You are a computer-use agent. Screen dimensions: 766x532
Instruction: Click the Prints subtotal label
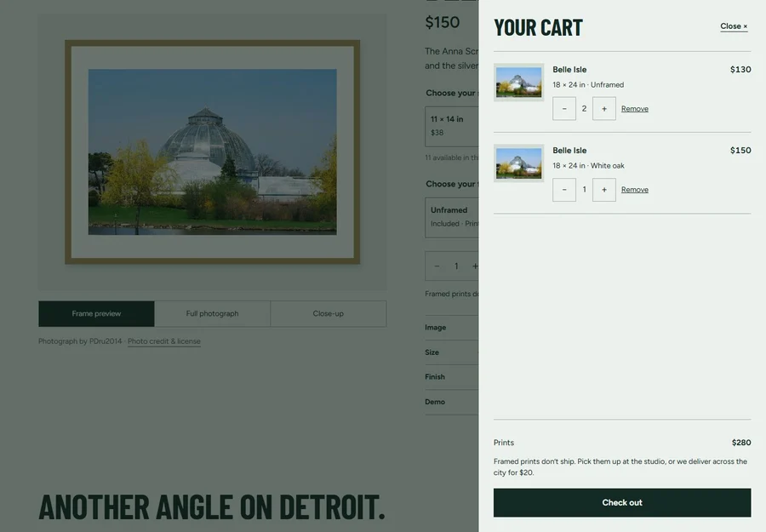(x=504, y=443)
